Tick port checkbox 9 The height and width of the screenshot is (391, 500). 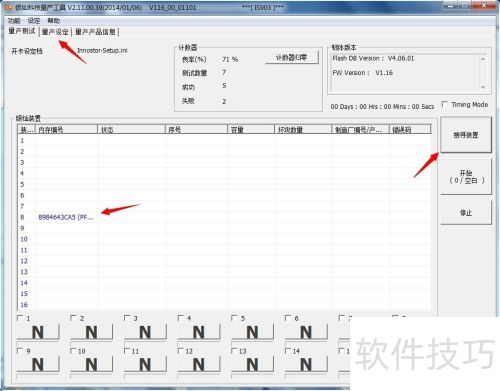click(20, 351)
